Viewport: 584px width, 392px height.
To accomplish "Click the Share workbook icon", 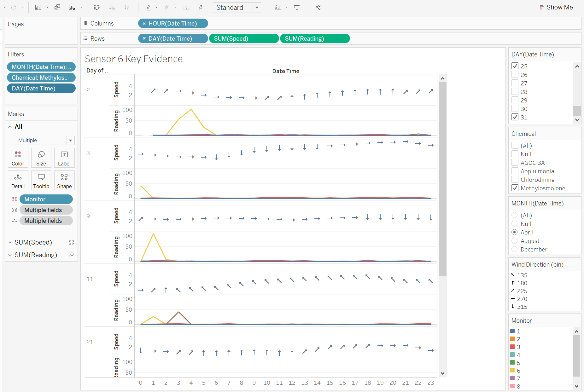I will pos(318,7).
